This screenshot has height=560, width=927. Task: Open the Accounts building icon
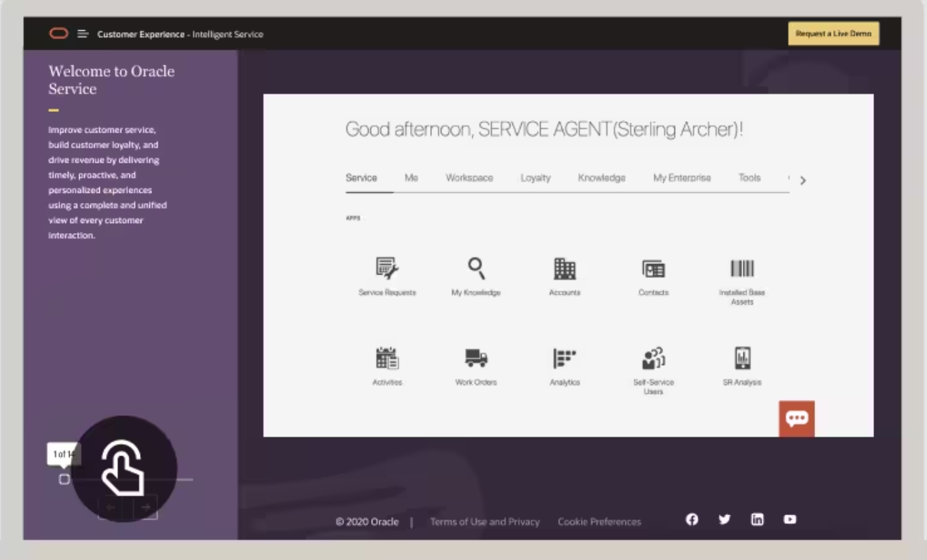[565, 269]
